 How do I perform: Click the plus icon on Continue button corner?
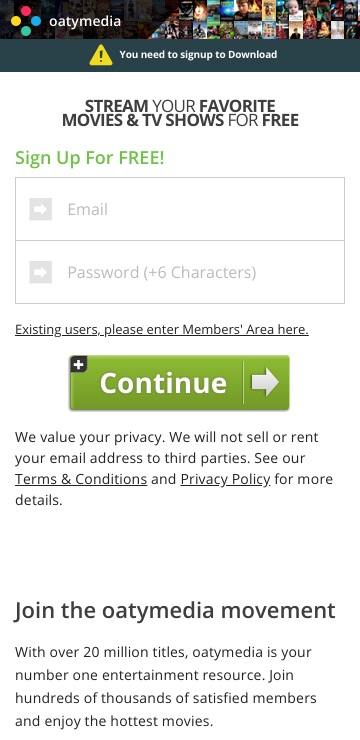pyautogui.click(x=78, y=364)
